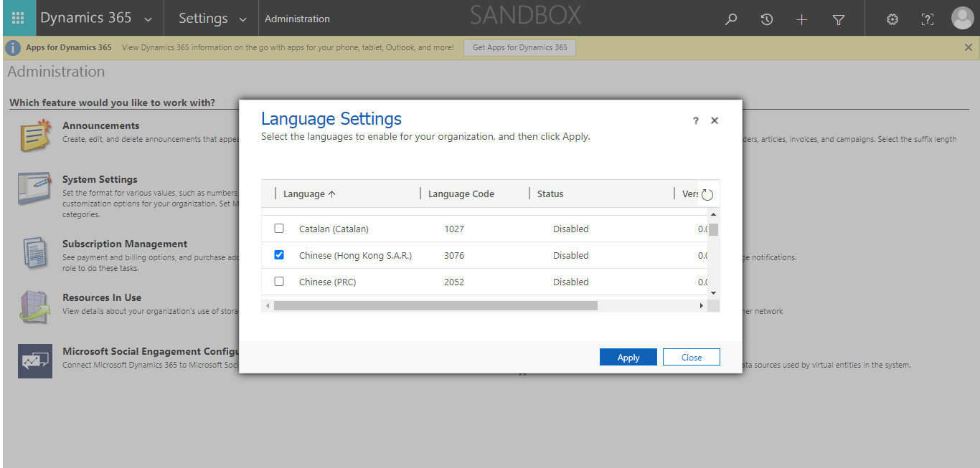Click the vertical scrollbar thumb
Viewport: 980px width, 468px height.
[x=713, y=229]
